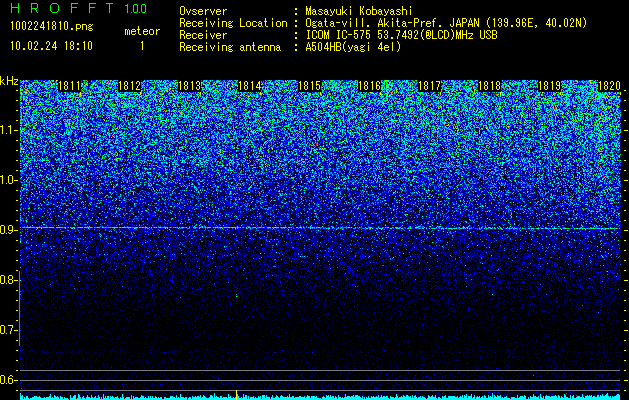Click the kHz axis unit label

pos(9,81)
